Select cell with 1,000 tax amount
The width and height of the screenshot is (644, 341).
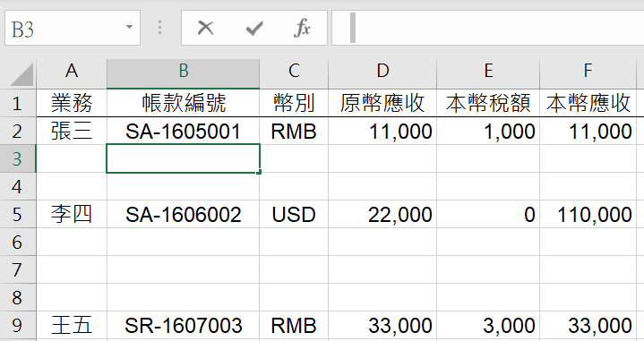click(488, 131)
